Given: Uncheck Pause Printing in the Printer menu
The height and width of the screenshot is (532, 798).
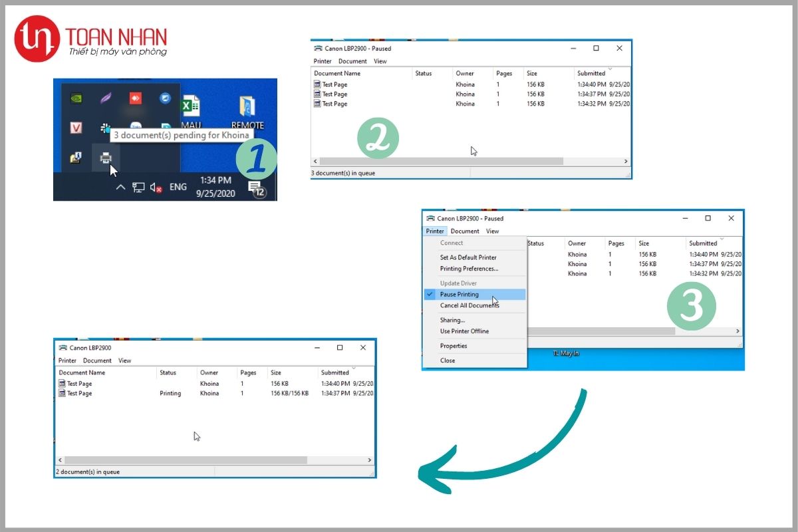Looking at the screenshot, I should tap(475, 294).
